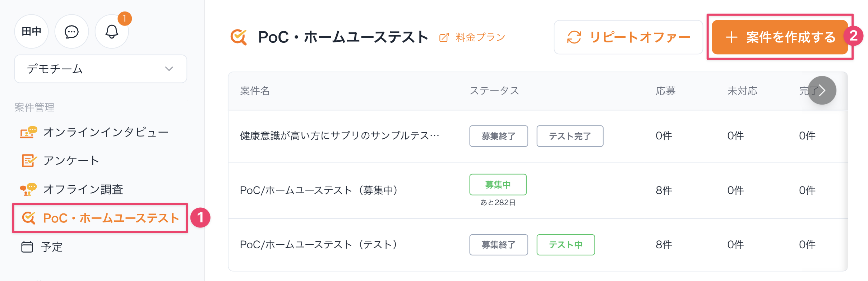This screenshot has height=281, width=868.
Task: Open PoC・ホームユーステスト sidebar item
Action: tap(111, 218)
